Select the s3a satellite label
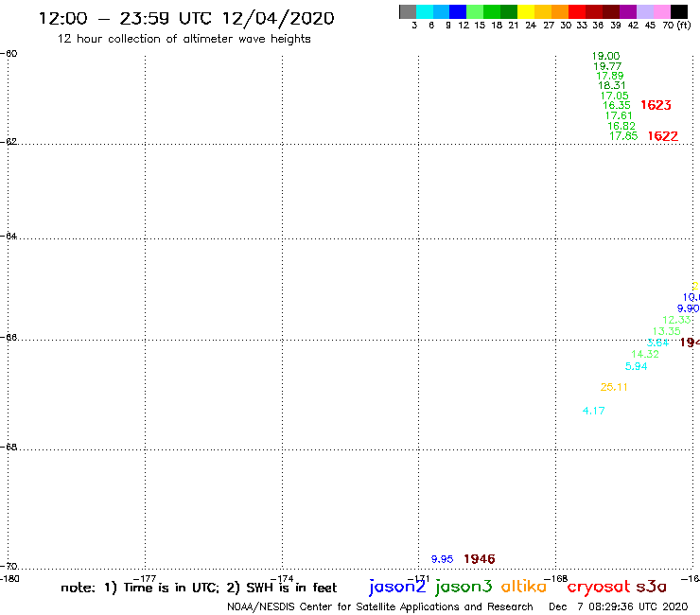Screen dimensions: 700x615 point(651,587)
